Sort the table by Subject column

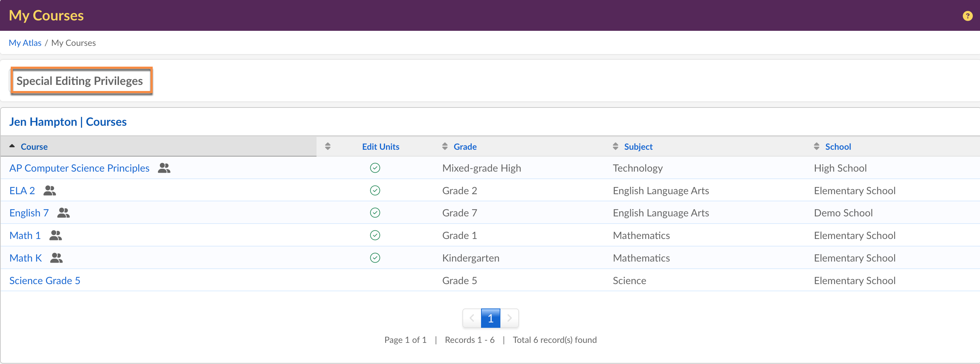click(638, 147)
